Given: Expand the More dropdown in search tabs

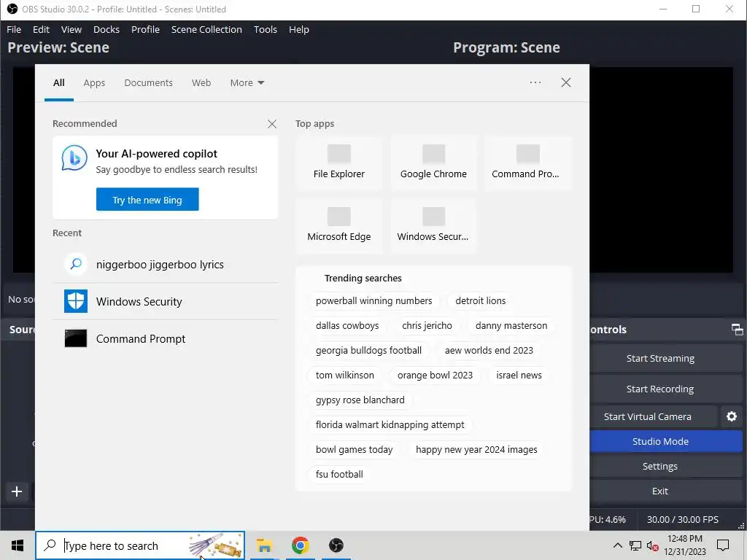Looking at the screenshot, I should 247,83.
